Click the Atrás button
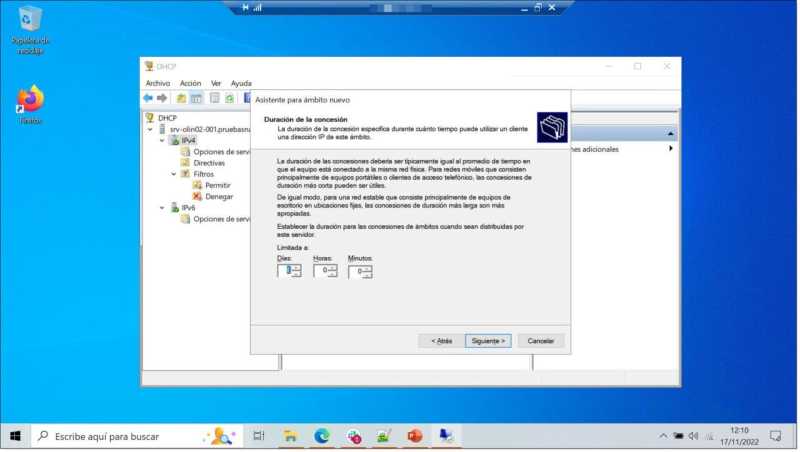The image size is (800, 452). (441, 341)
